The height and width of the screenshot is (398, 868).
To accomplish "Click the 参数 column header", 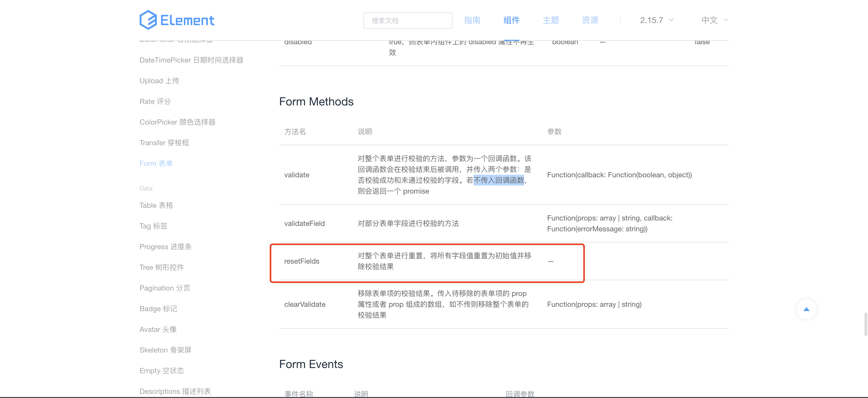I will point(554,132).
